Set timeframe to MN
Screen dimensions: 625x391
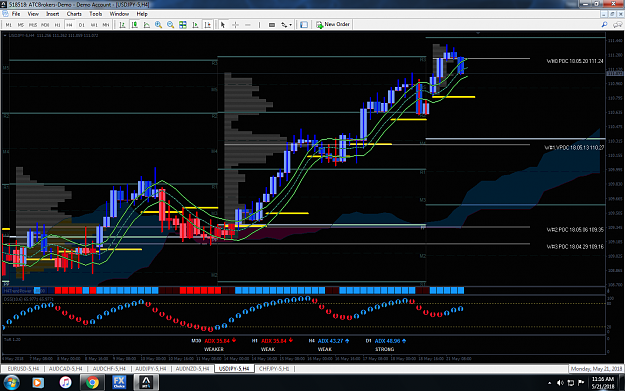pos(106,25)
